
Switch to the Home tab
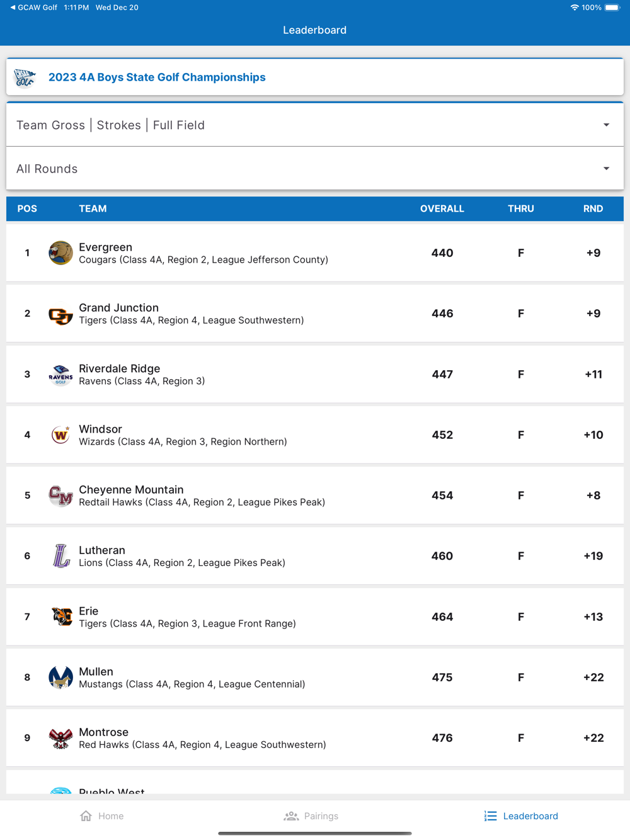(x=102, y=816)
